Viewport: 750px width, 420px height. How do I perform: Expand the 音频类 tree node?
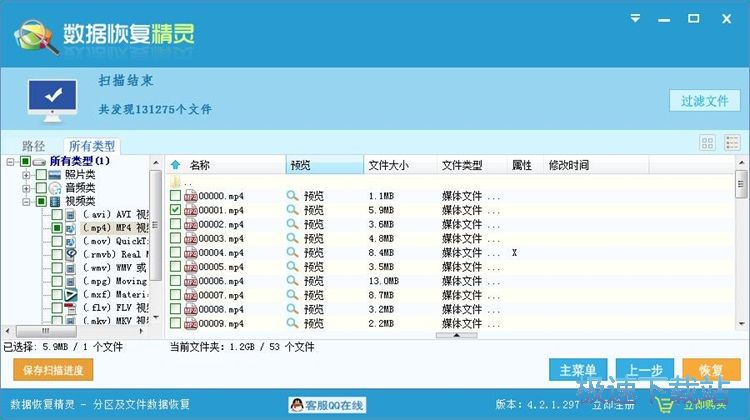pyautogui.click(x=27, y=187)
